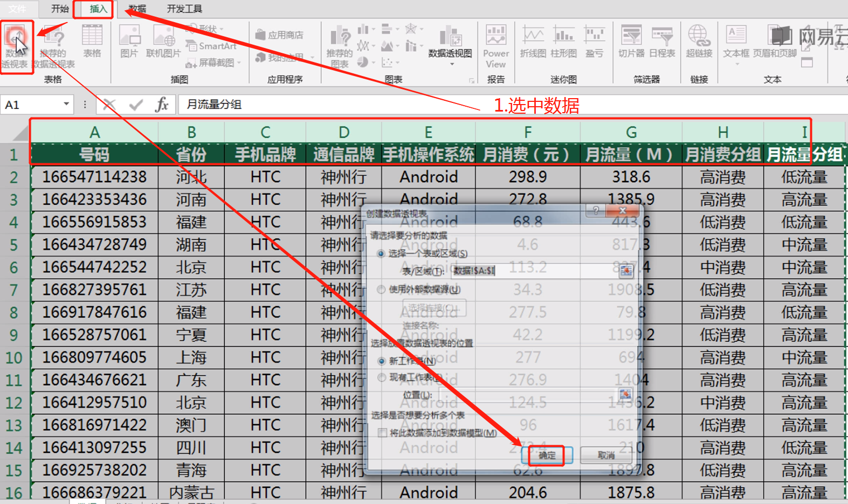Click range selector icon beside 位置 field
This screenshot has height=504, width=848.
(625, 395)
